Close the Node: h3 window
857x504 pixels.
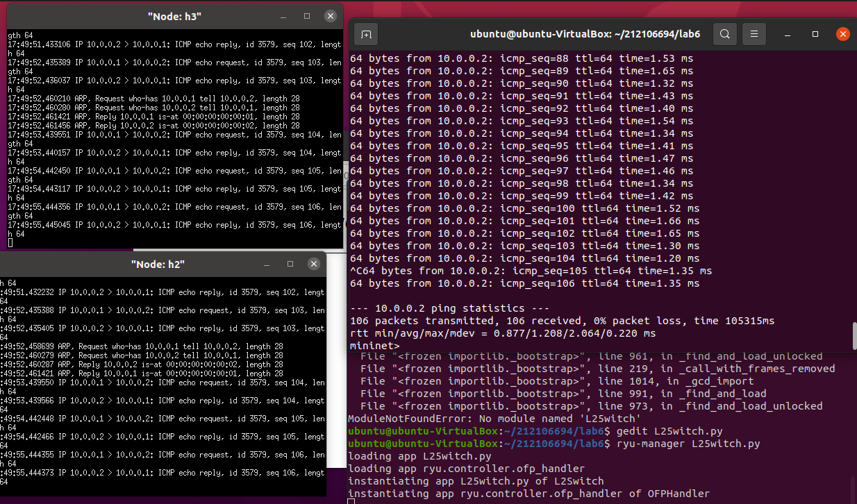click(x=331, y=15)
